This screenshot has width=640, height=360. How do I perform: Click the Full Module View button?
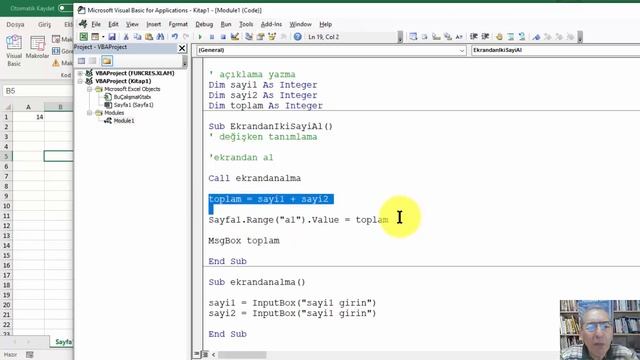coord(205,354)
